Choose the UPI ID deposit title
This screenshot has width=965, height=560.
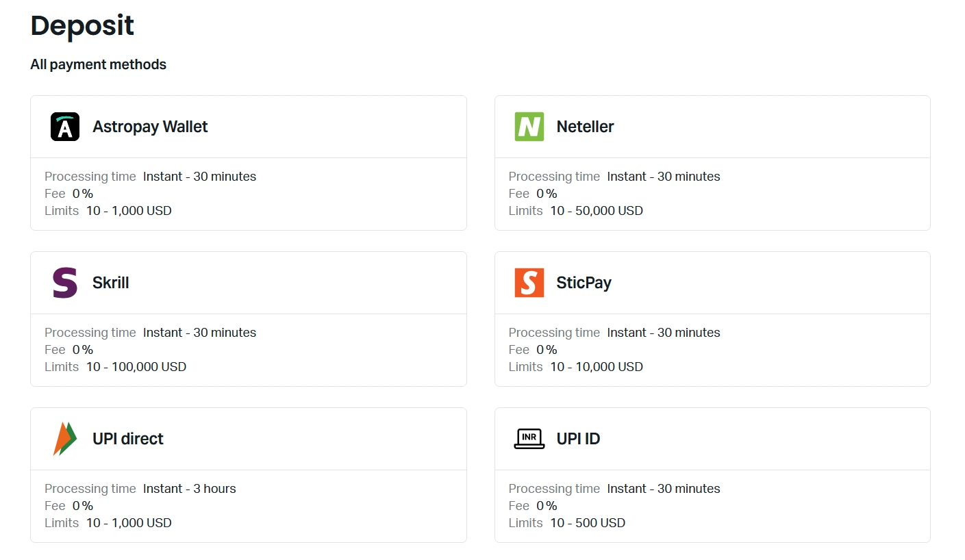578,439
